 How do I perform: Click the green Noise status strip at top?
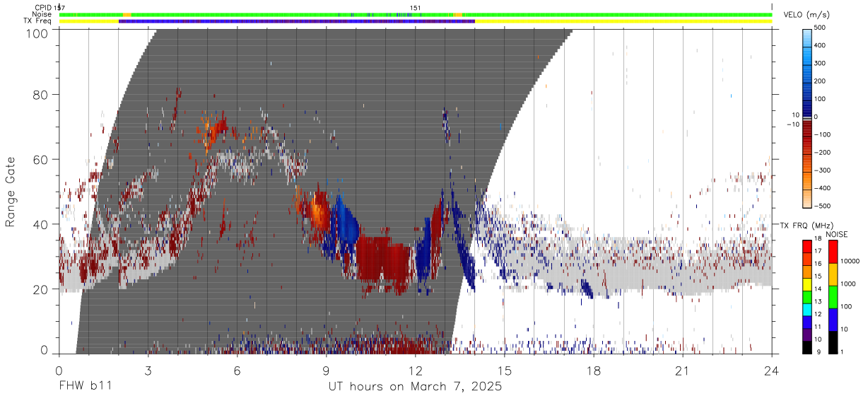[x=415, y=14]
